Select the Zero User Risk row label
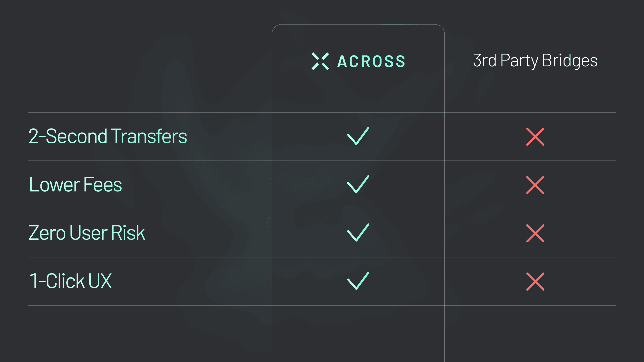 click(87, 233)
